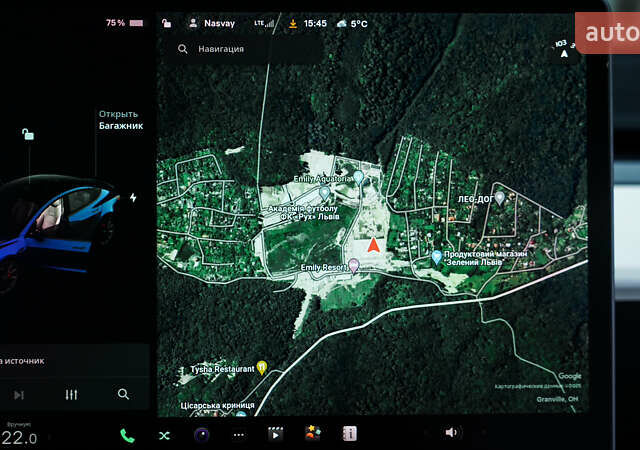
Task: Select the Академія футболу ФК Рух pin
Action: [324, 192]
